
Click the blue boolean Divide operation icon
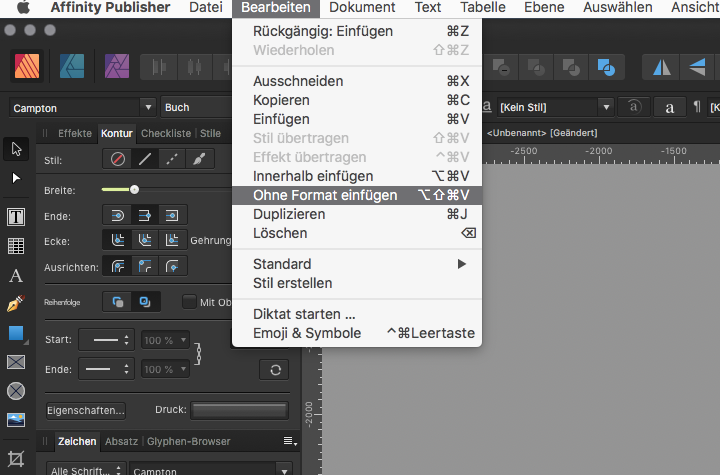click(x=606, y=68)
